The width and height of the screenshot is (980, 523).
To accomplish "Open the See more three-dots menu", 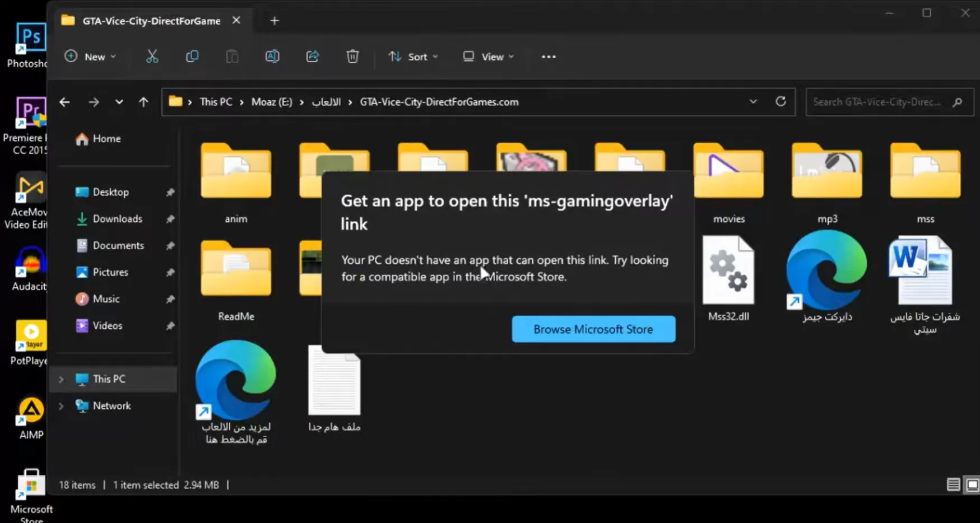I will pos(549,57).
